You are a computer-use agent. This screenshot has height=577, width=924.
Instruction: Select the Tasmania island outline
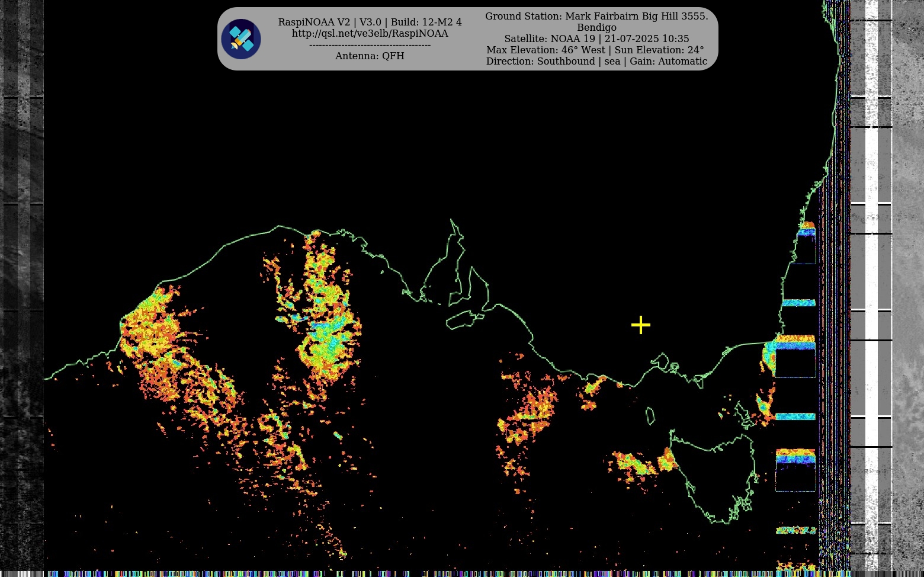(714, 474)
